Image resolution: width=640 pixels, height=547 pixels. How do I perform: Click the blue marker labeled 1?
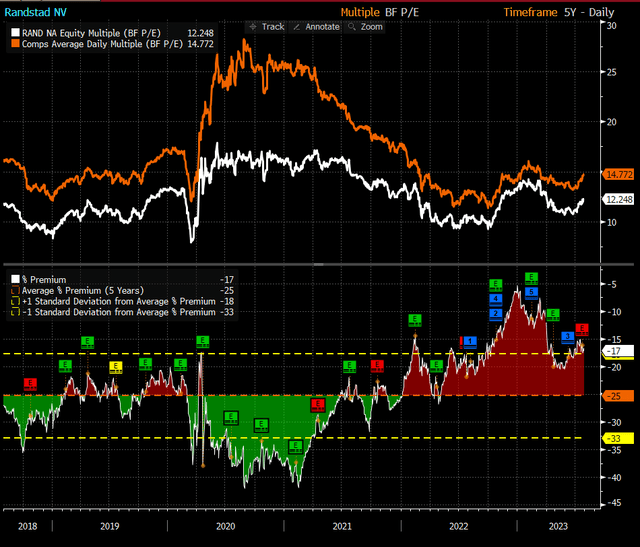point(469,341)
